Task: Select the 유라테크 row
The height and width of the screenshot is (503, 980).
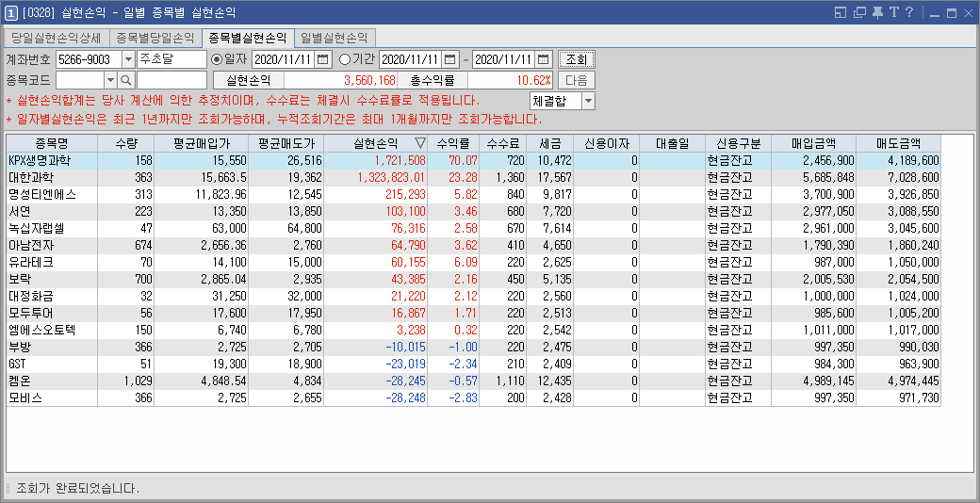Action: point(473,263)
